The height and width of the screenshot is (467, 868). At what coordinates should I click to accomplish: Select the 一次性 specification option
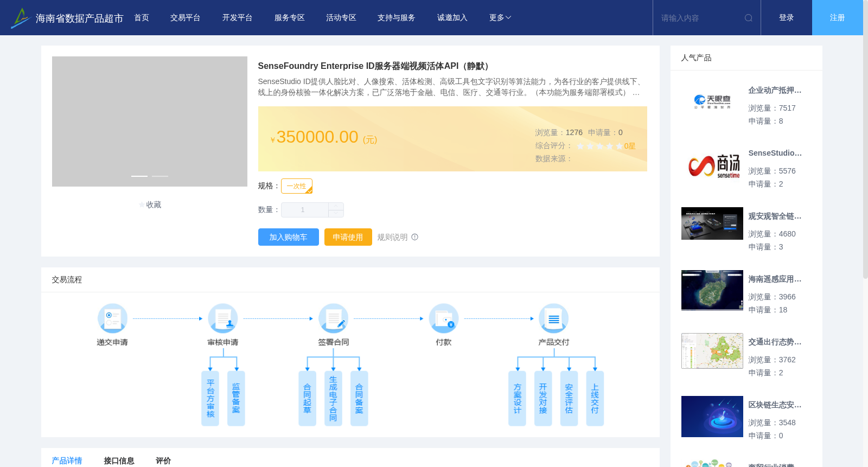coord(297,186)
